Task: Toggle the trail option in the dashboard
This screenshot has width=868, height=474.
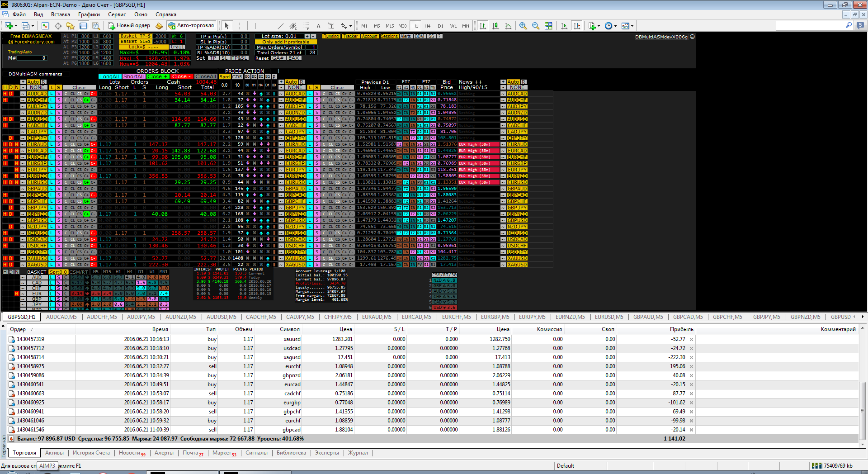Action: 177,47
